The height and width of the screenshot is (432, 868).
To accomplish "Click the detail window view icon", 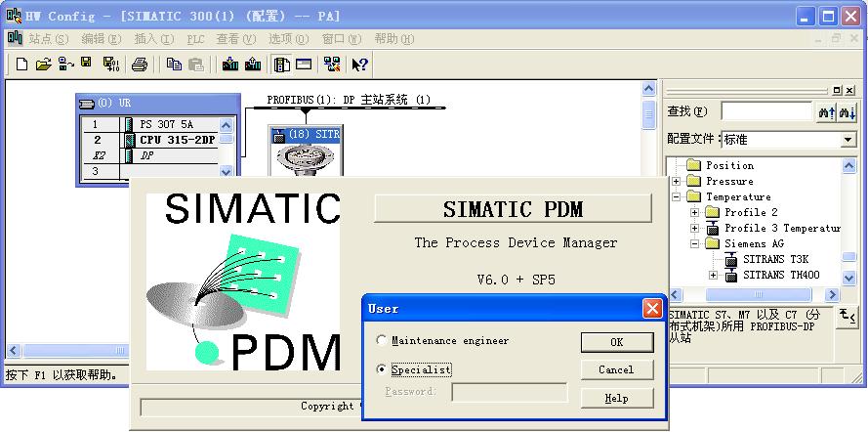I will point(304,65).
